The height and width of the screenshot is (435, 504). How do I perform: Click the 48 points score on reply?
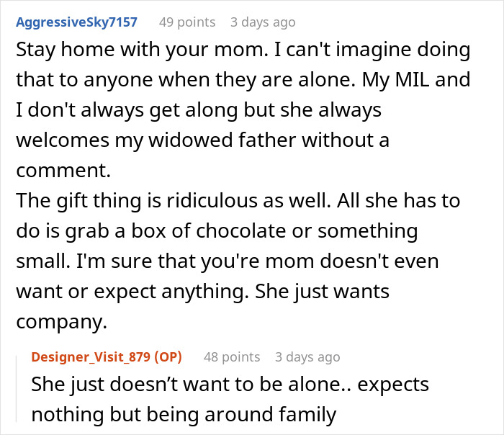231,356
